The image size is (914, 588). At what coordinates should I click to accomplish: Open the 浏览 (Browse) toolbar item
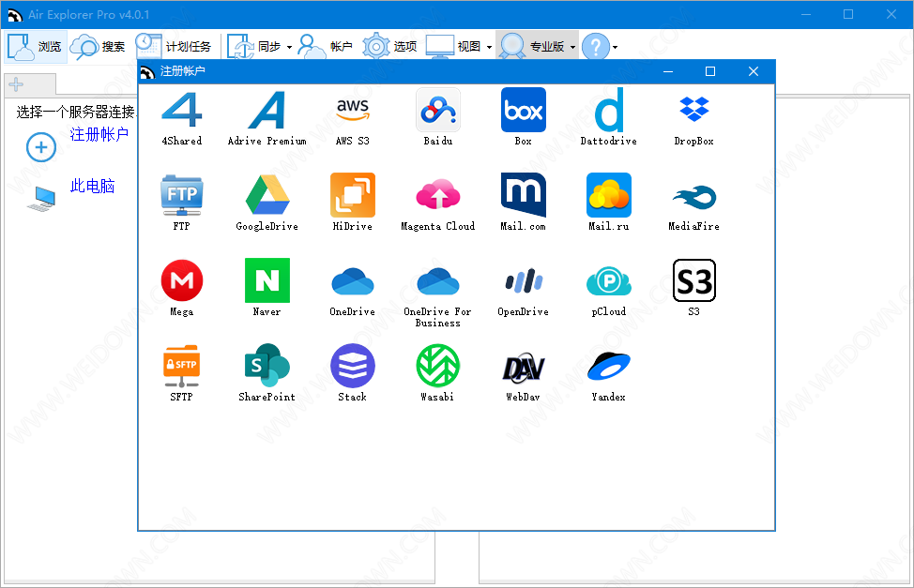coord(37,46)
